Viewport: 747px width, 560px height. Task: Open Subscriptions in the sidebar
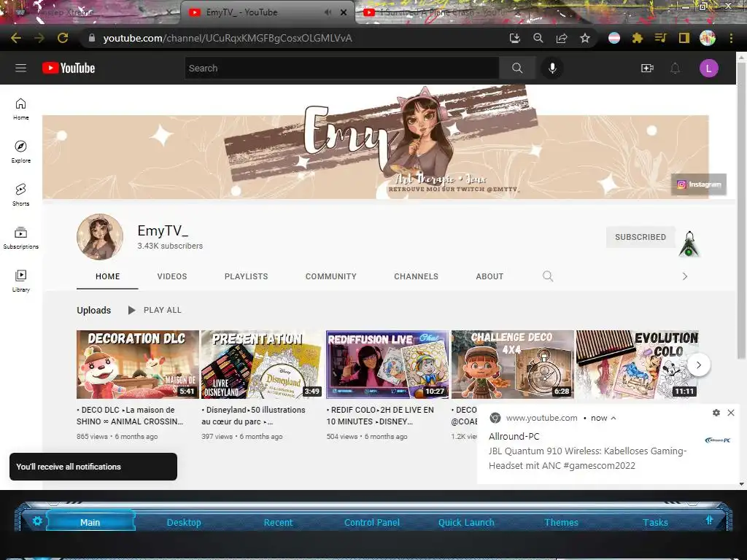coord(20,238)
